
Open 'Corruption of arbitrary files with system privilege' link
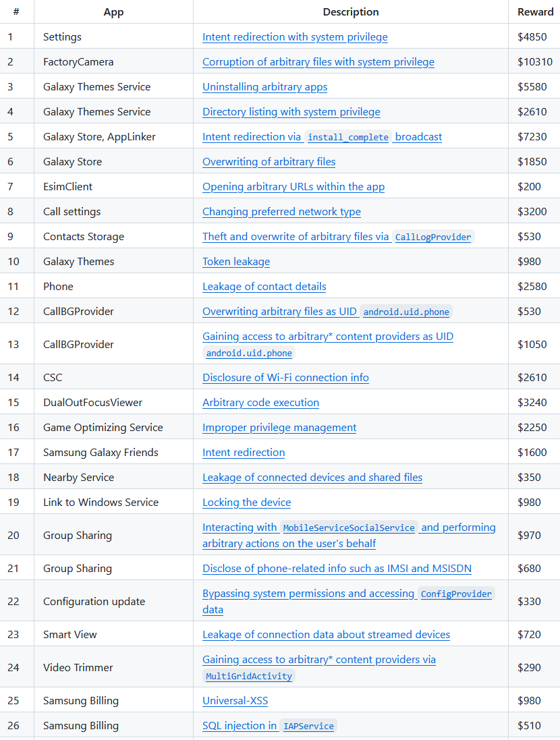318,62
